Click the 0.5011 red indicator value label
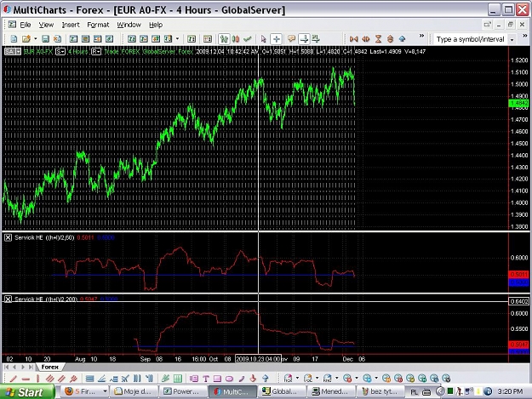Viewport: 532px width, 399px height. [x=518, y=274]
